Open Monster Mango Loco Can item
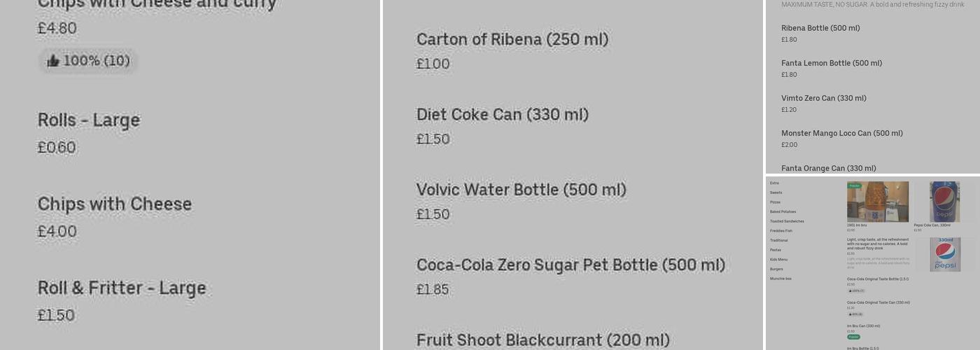Viewport: 980px width, 350px height. 841,133
